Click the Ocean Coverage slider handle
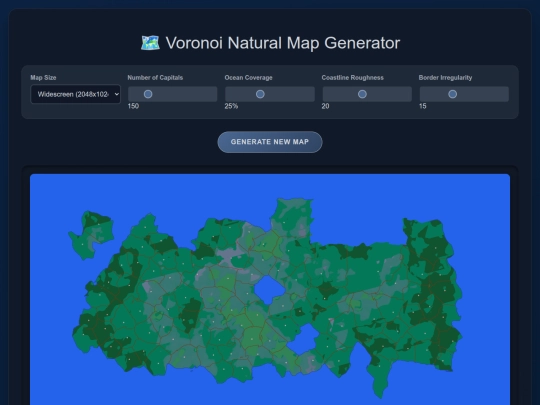The width and height of the screenshot is (540, 405). (x=260, y=94)
